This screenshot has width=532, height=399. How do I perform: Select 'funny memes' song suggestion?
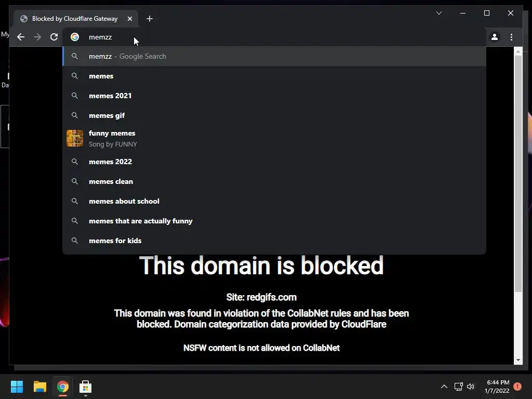click(x=274, y=138)
